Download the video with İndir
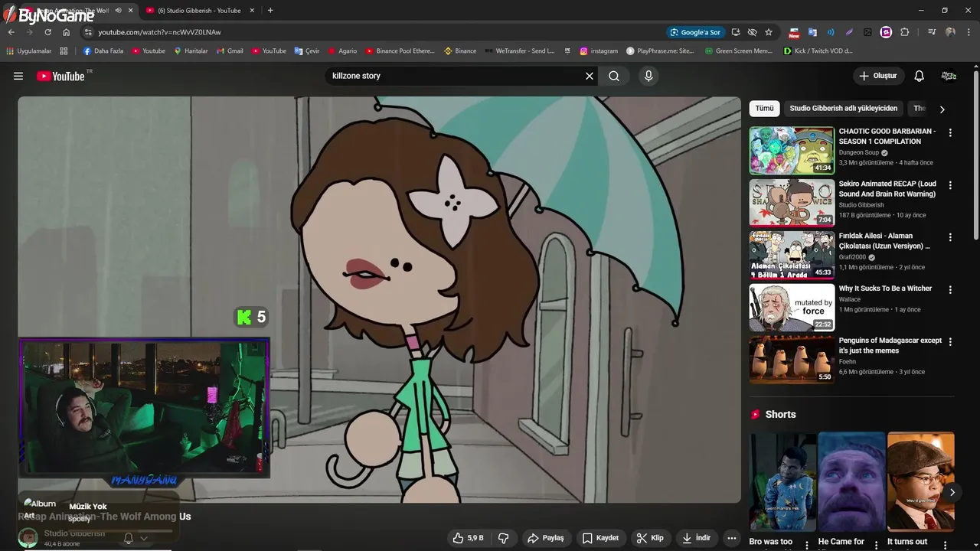Screen dimensions: 980x551 point(697,538)
